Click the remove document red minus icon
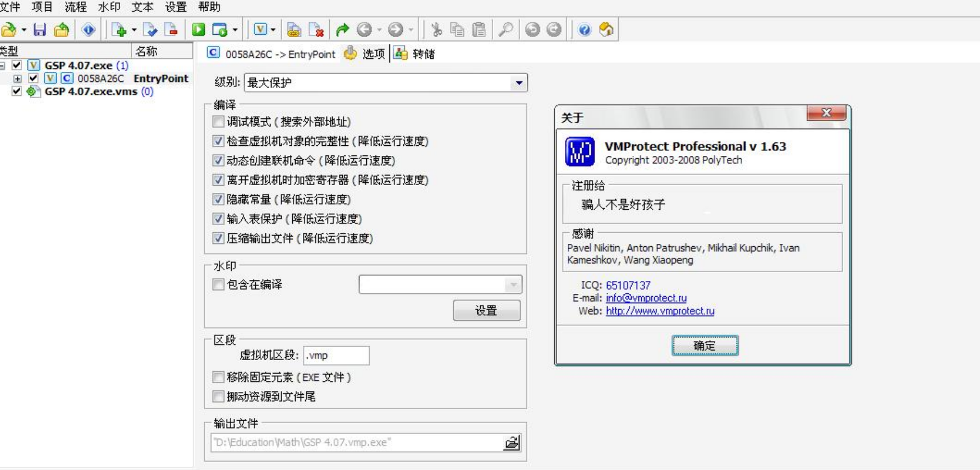This screenshot has height=470, width=980. pos(171,30)
